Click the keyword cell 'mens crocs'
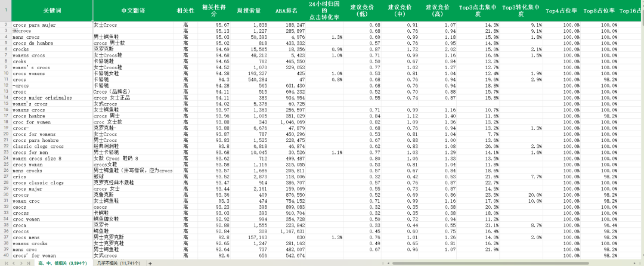The image size is (644, 266). pos(52,37)
